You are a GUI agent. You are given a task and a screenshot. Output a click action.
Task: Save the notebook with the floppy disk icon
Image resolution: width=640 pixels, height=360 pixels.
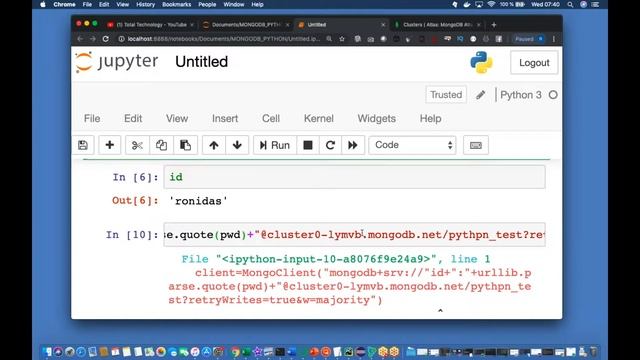pyautogui.click(x=83, y=145)
